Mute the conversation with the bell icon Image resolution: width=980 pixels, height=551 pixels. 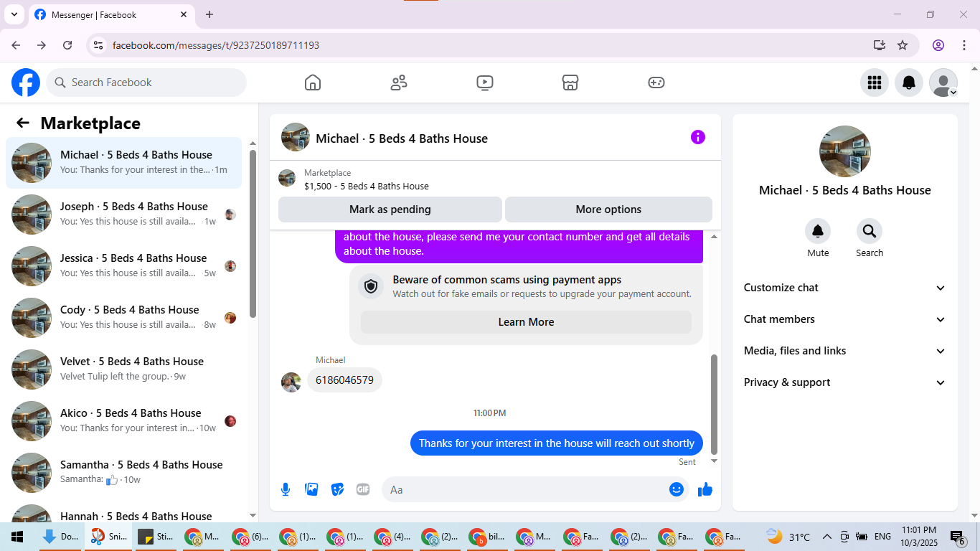(x=818, y=231)
